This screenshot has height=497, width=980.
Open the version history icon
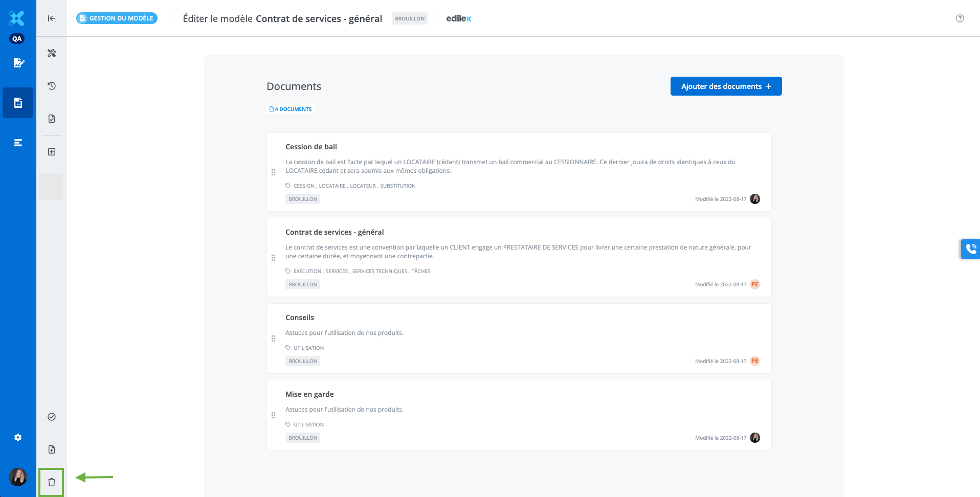tap(52, 86)
